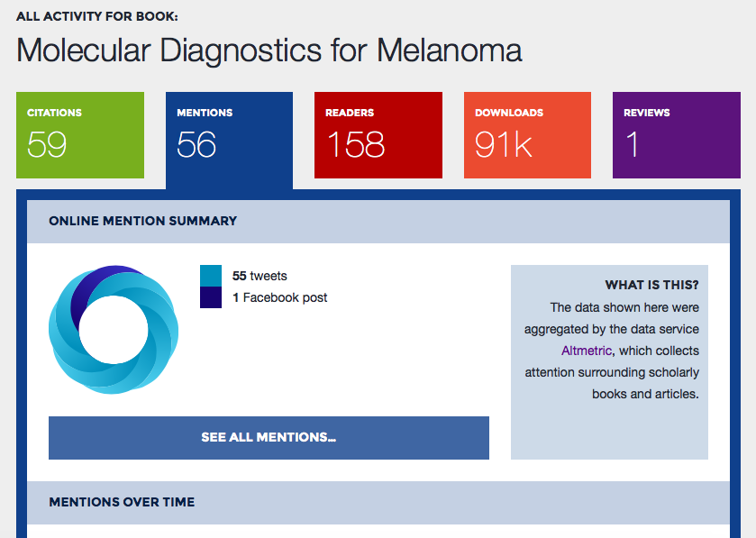Click the All Activity For Book label
Image resolution: width=756 pixels, height=538 pixels.
tap(96, 16)
